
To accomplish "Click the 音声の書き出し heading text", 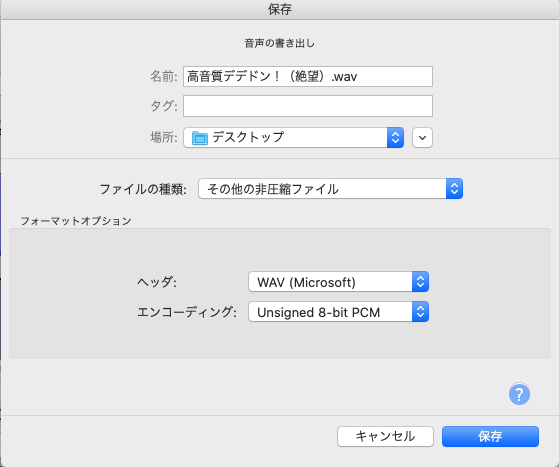I will (280, 43).
